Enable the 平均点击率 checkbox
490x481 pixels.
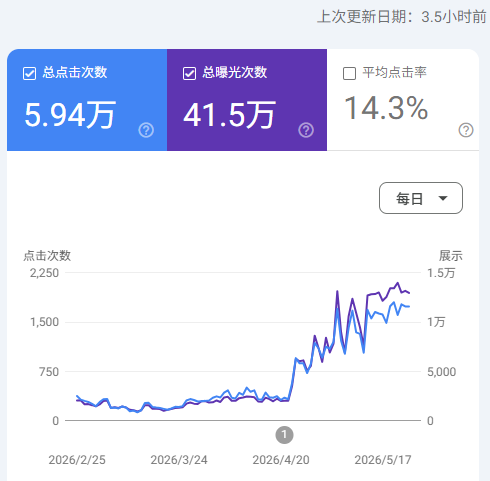349,73
